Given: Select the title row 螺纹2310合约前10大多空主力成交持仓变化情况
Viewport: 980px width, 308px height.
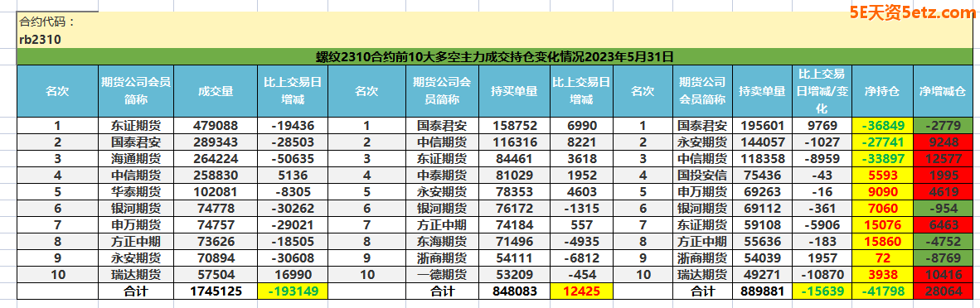Looking at the screenshot, I should tap(494, 57).
